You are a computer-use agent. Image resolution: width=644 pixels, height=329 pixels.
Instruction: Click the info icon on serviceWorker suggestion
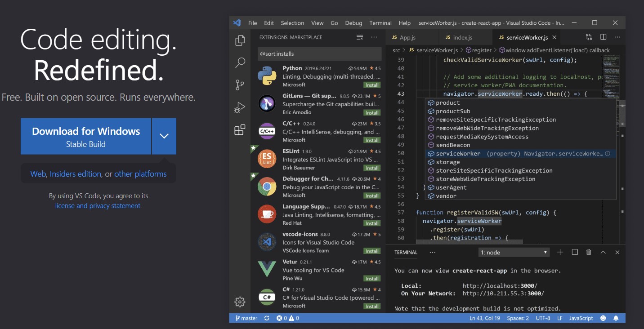click(x=608, y=154)
